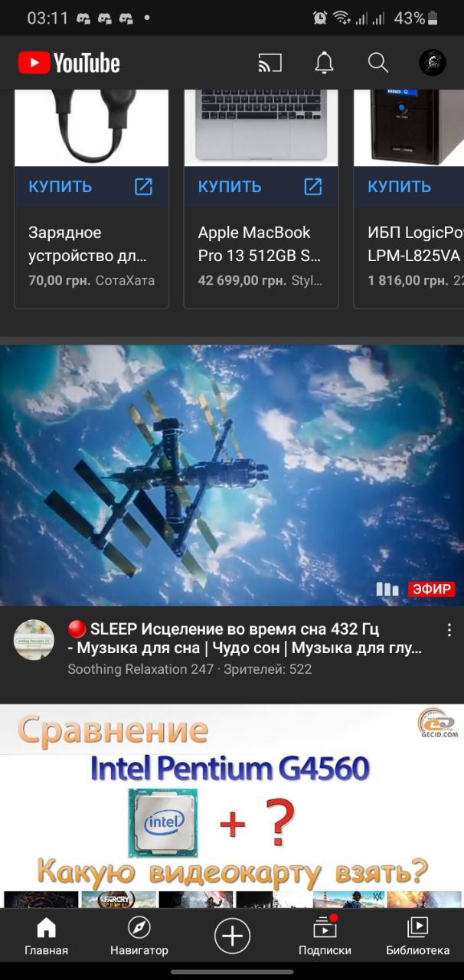Switch to Главная tab
The height and width of the screenshot is (980, 464).
tap(46, 937)
